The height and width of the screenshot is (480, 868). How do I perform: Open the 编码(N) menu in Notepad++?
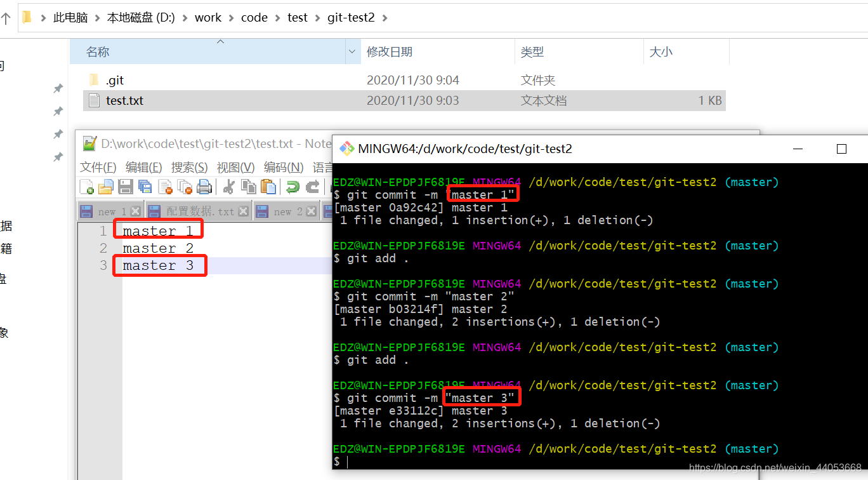(284, 168)
